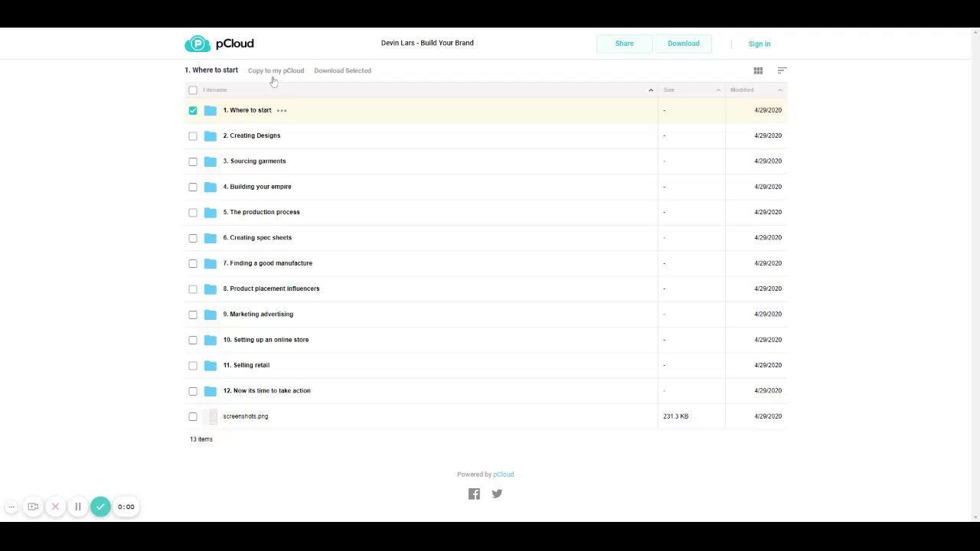Open the screenshots.png file name
Screen dimensions: 980x551
tap(246, 416)
